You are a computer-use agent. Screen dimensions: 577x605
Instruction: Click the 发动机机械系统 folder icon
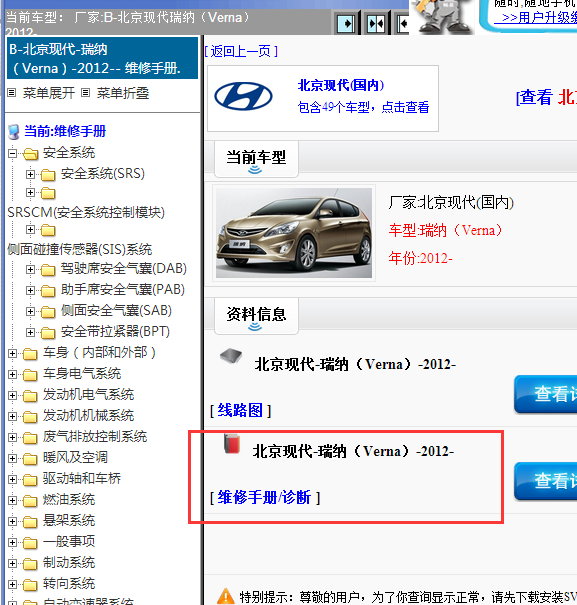pyautogui.click(x=30, y=417)
